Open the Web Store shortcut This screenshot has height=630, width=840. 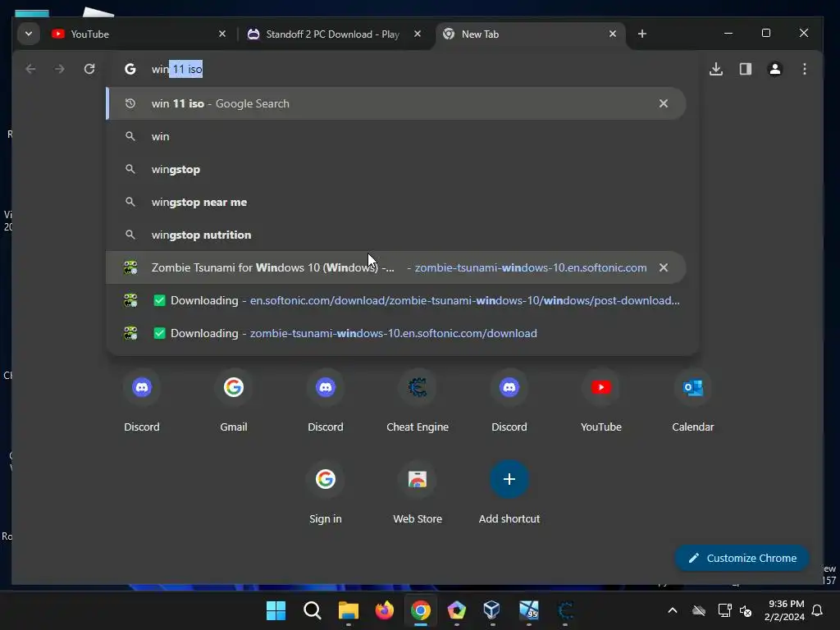418,493
